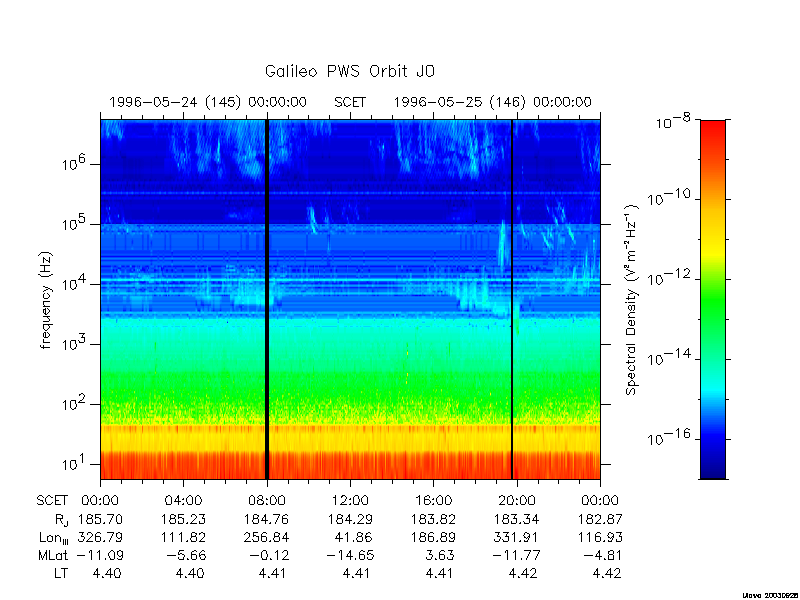This screenshot has height=600, width=800.
Task: Click the 08:00 SCET time label
Action: click(267, 501)
